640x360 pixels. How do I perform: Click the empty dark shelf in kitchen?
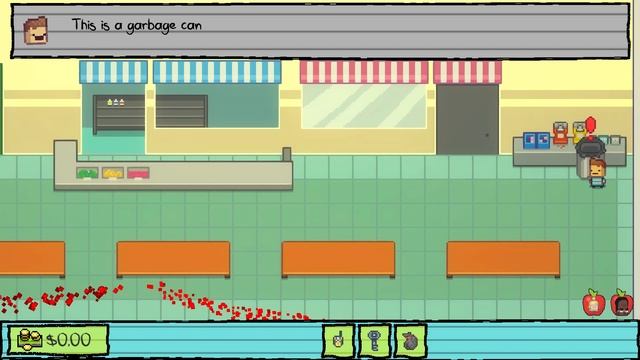(181, 111)
